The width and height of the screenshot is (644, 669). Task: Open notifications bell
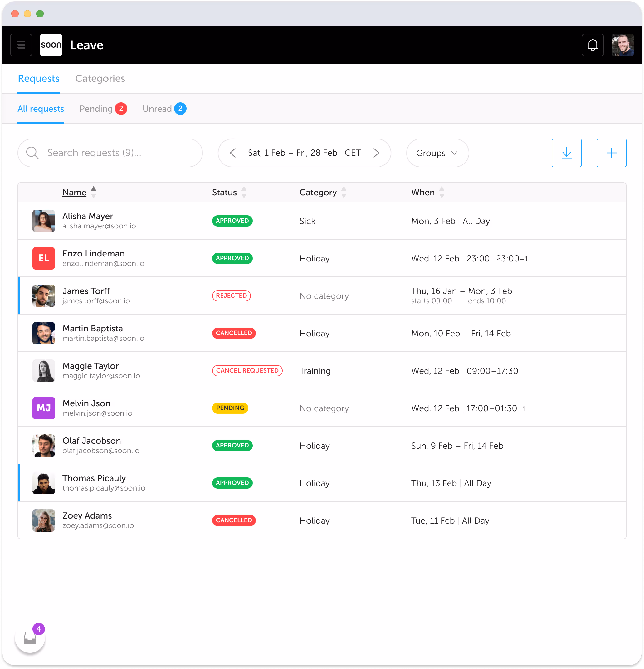(593, 45)
